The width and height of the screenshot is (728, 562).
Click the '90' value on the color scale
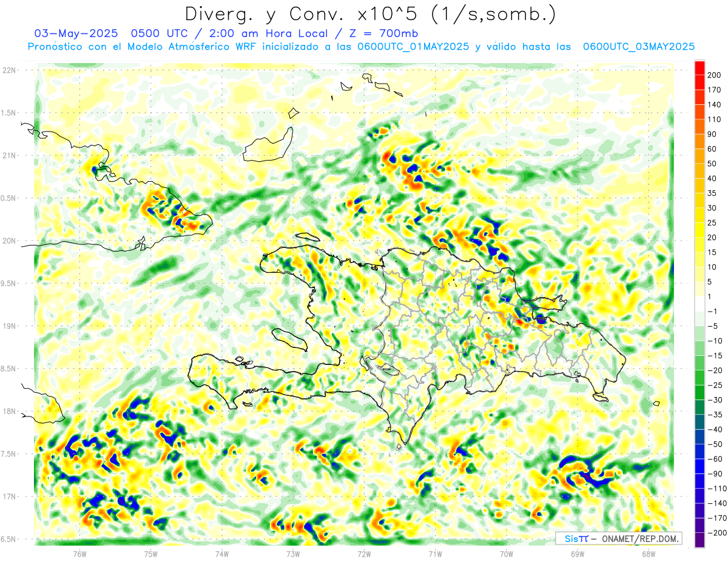coord(712,134)
